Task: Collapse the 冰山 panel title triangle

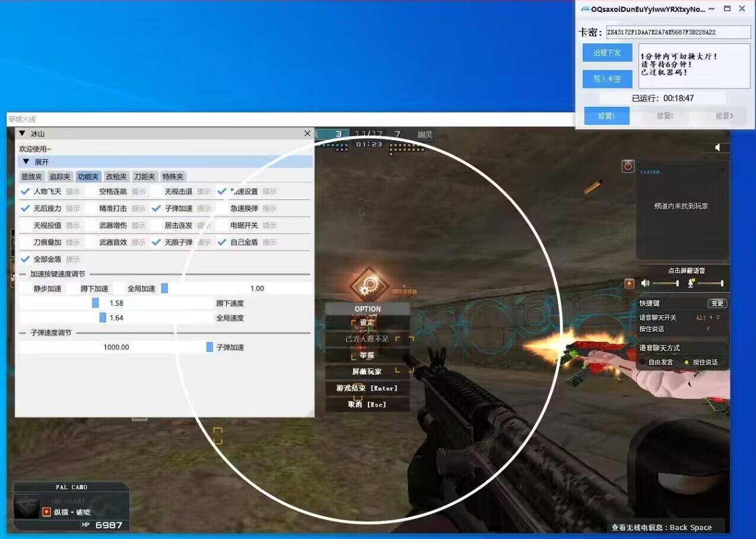Action: tap(23, 134)
